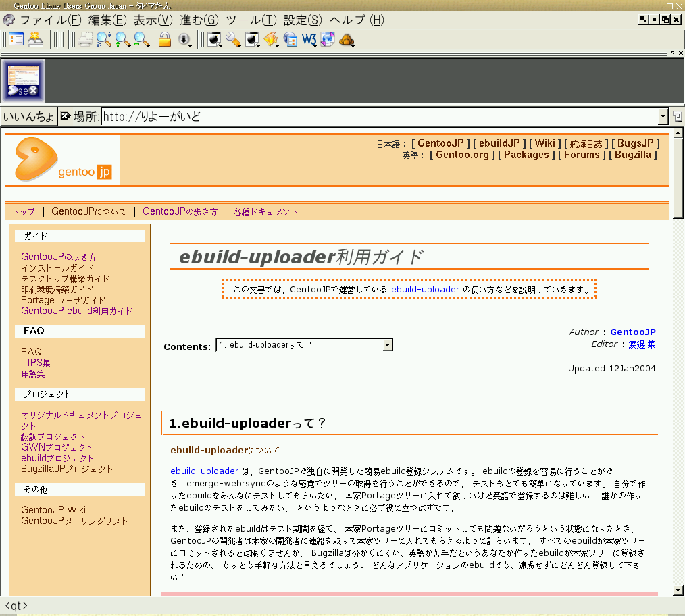Viewport: 685px width, 616px height.
Task: Click the magnifier find icon
Action: [104, 39]
